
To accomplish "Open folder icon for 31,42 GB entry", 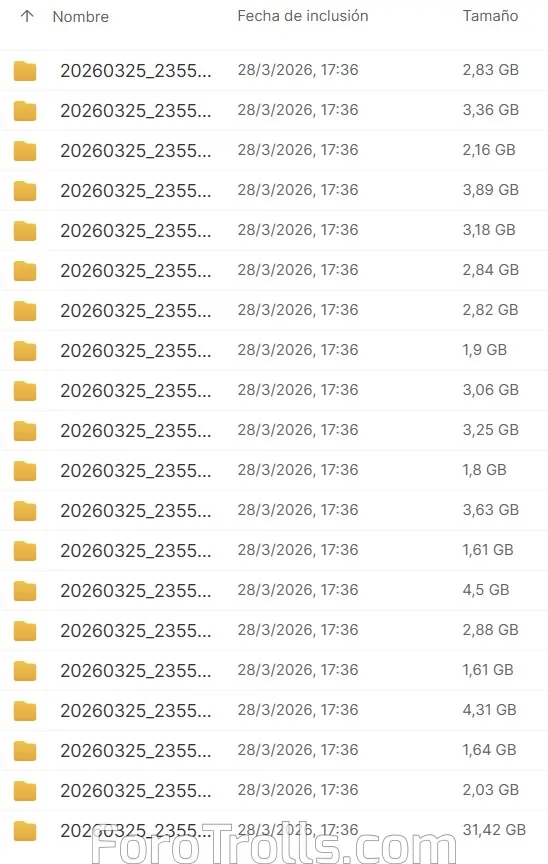I will coord(25,830).
